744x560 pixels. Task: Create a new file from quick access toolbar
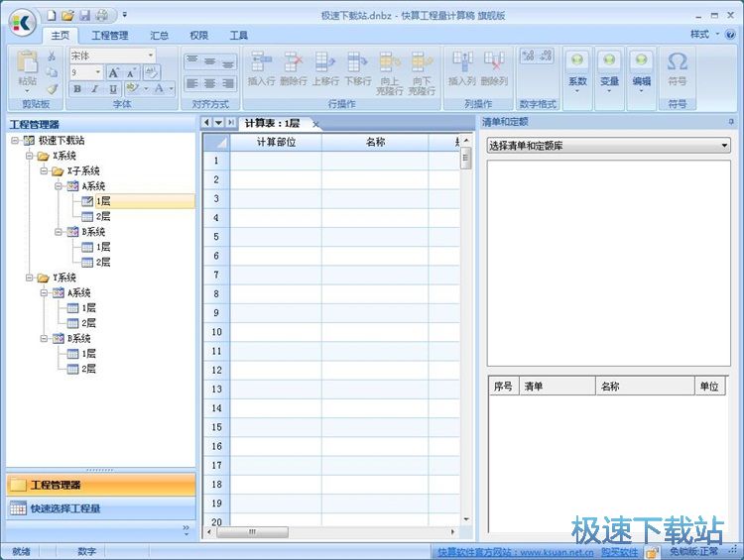pos(52,15)
